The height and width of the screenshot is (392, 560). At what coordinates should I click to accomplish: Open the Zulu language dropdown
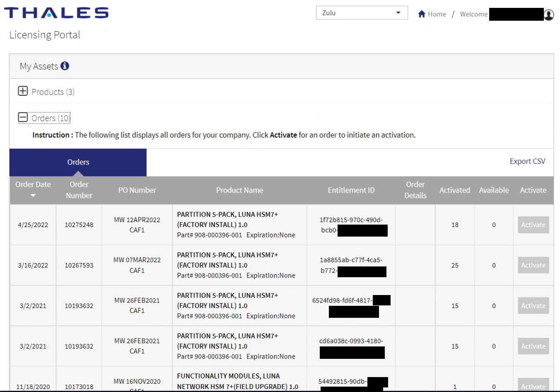coord(362,13)
